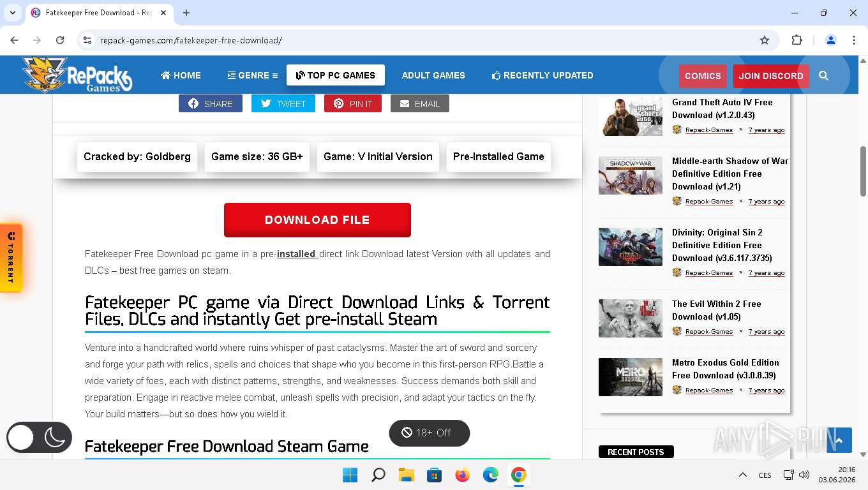Click Shadow of War thumbnail

click(631, 175)
